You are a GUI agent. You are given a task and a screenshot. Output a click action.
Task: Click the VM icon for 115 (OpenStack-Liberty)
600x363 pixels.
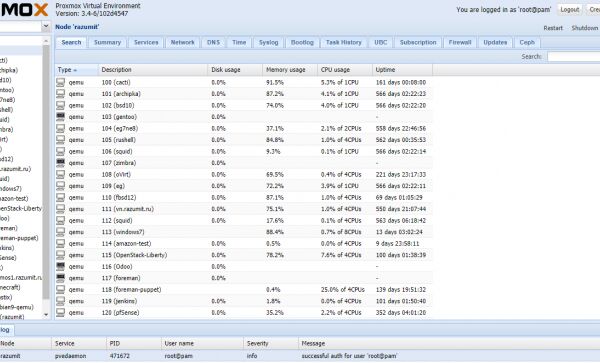click(x=60, y=255)
